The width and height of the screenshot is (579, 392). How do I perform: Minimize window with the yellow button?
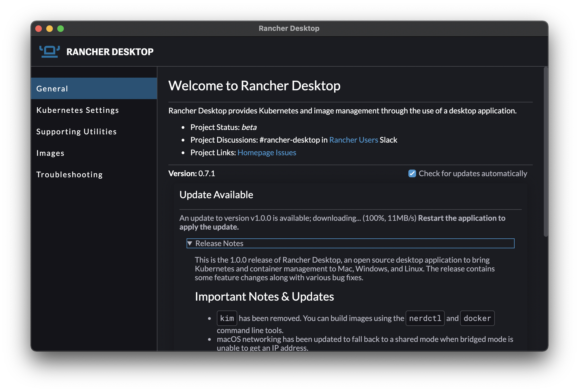(50, 29)
